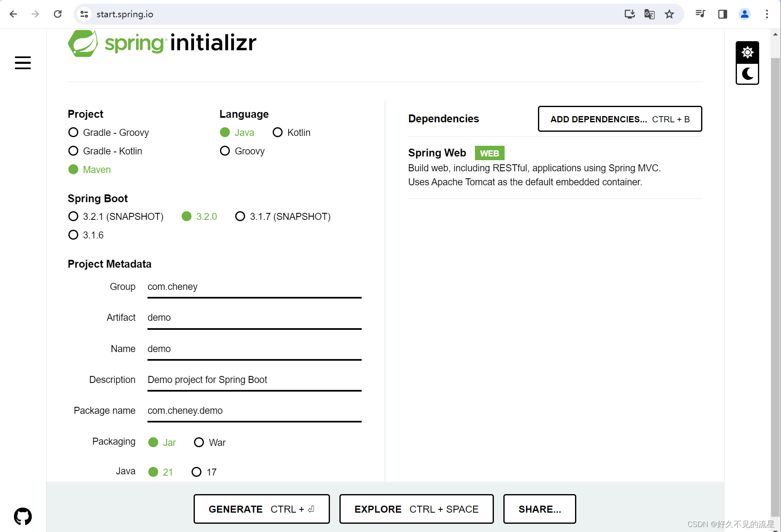Click the WEB tag badge
This screenshot has width=781, height=532.
tap(489, 153)
